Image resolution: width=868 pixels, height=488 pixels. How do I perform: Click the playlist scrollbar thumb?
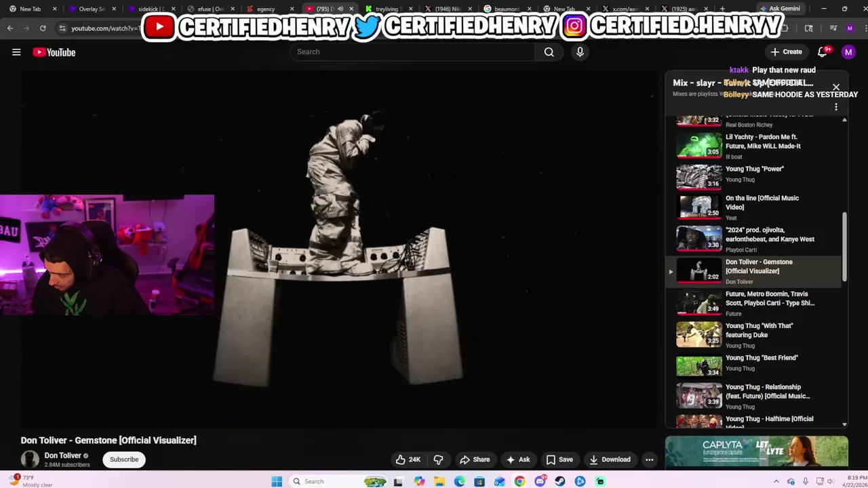(844, 247)
